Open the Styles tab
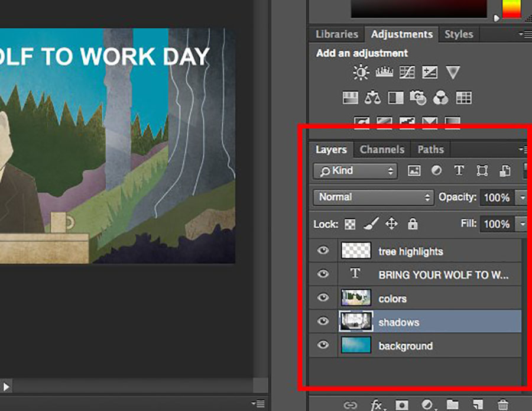Image resolution: width=532 pixels, height=411 pixels. point(458,34)
